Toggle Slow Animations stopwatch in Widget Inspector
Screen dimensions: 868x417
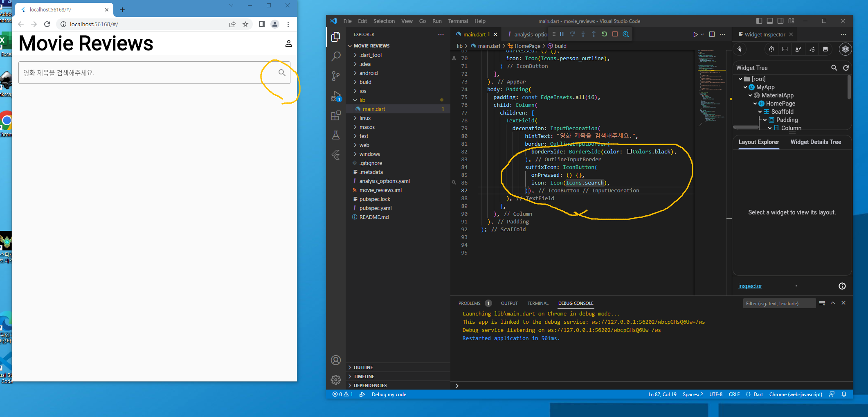coord(771,49)
